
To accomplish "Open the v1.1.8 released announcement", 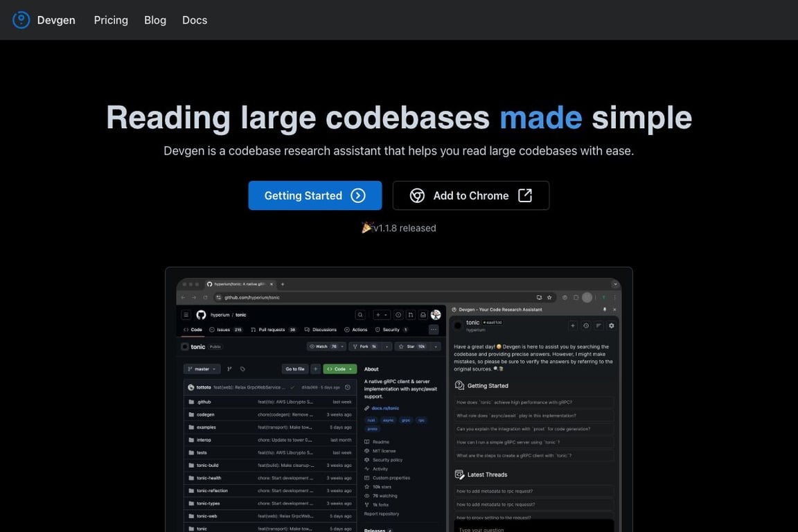I will pos(399,228).
